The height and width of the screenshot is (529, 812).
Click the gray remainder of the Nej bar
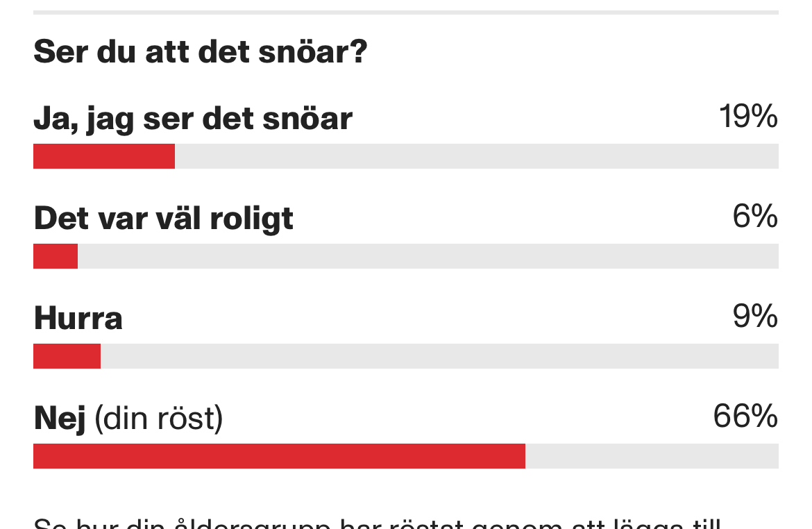click(652, 456)
